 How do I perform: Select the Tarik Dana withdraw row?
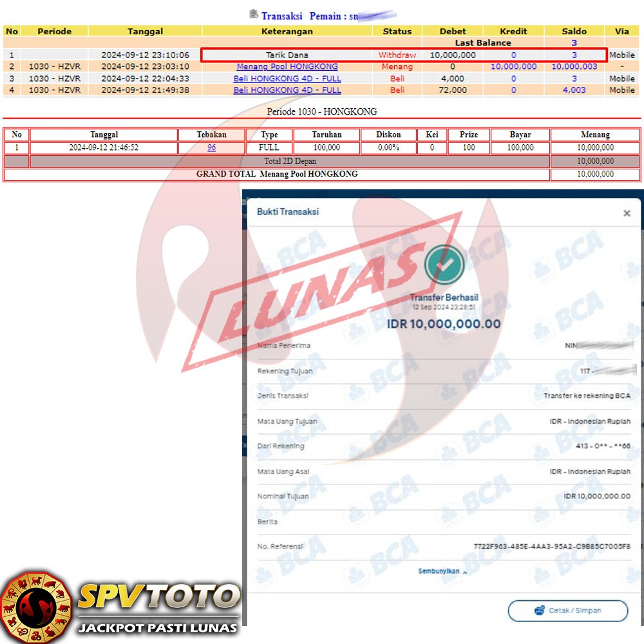[x=287, y=55]
